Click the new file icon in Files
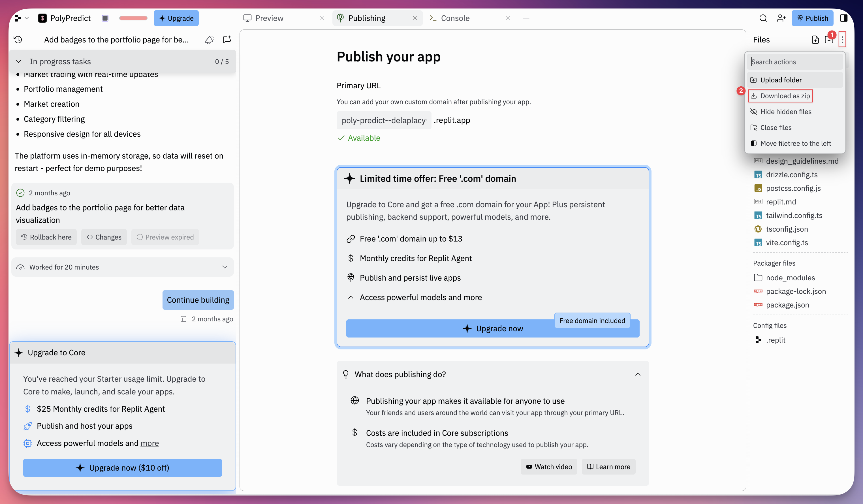 click(x=815, y=40)
